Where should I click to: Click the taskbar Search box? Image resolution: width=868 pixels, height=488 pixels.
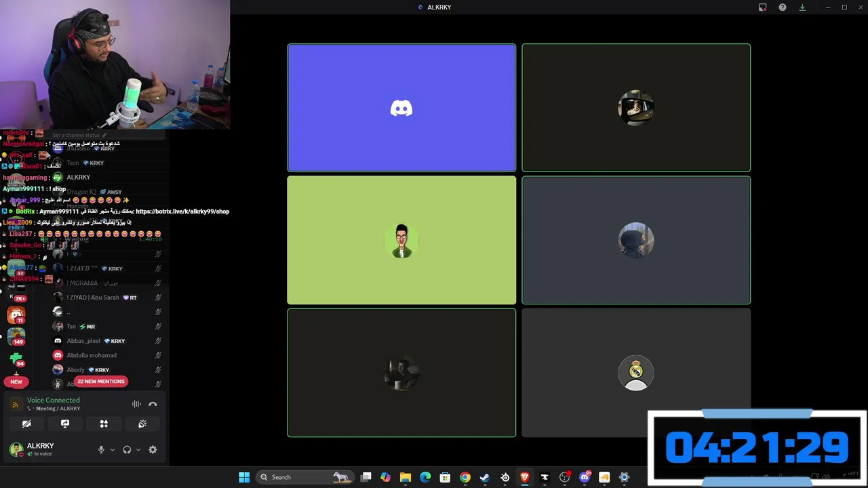click(305, 477)
